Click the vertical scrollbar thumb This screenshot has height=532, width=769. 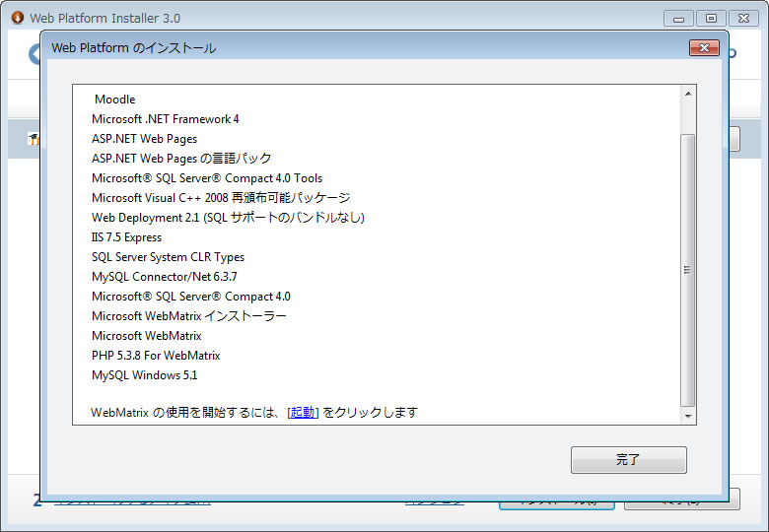point(688,269)
